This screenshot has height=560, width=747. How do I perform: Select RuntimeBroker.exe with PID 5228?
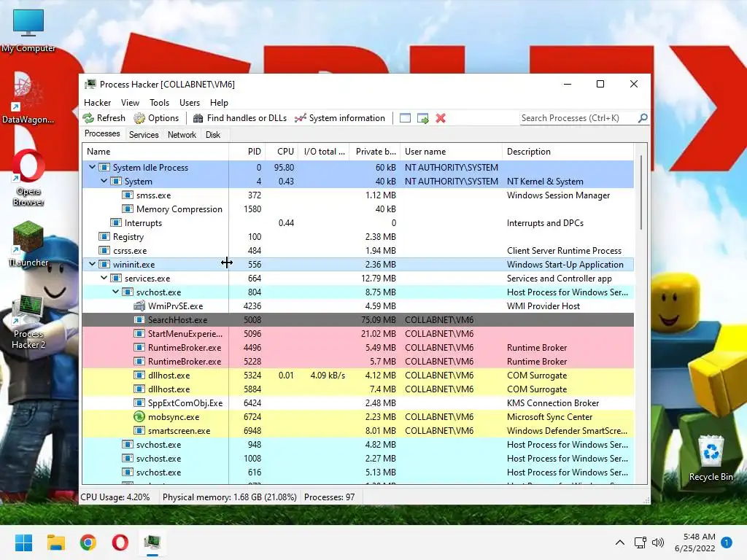(x=357, y=361)
